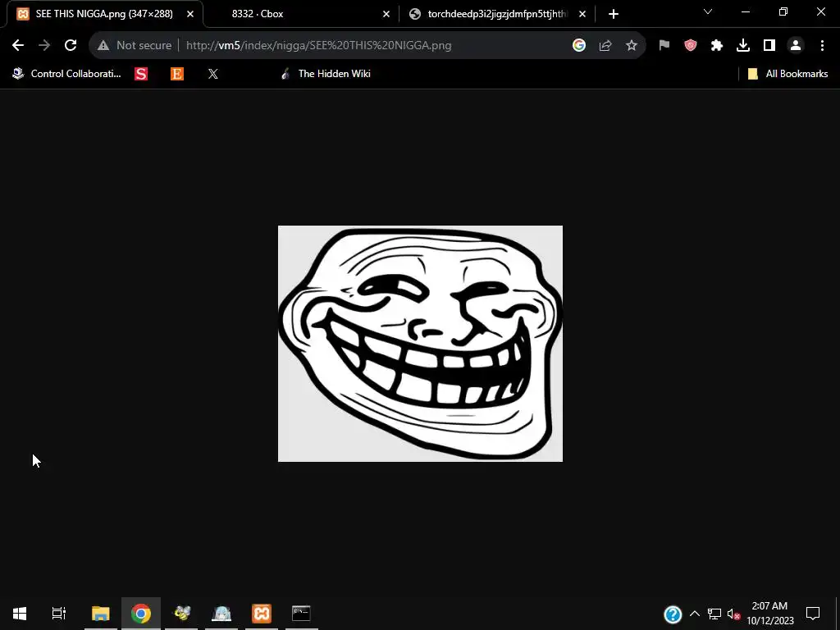The image size is (840, 630).
Task: Open Task View on taskbar
Action: pyautogui.click(x=58, y=614)
